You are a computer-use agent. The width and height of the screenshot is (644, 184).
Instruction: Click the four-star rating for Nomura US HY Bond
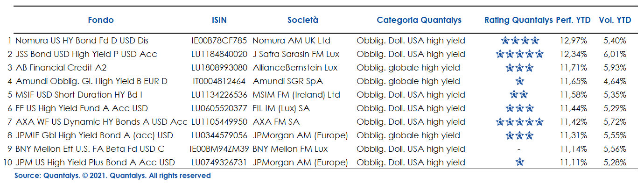(x=519, y=41)
